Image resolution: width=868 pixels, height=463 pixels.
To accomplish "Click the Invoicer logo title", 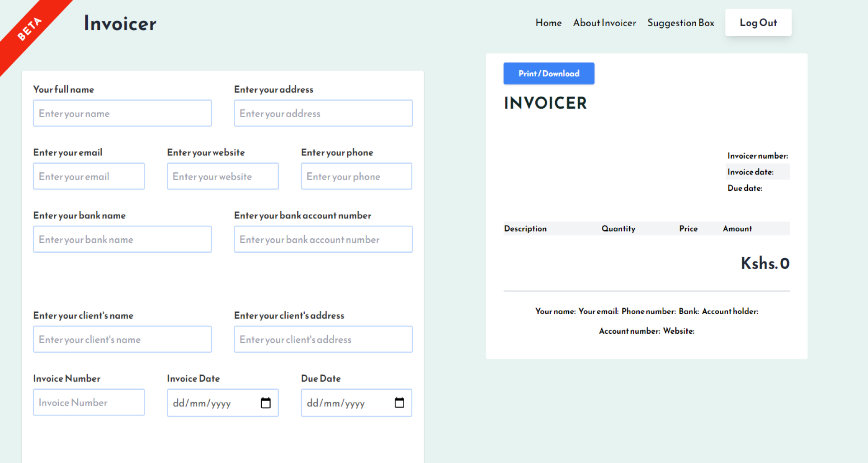I will (x=120, y=23).
